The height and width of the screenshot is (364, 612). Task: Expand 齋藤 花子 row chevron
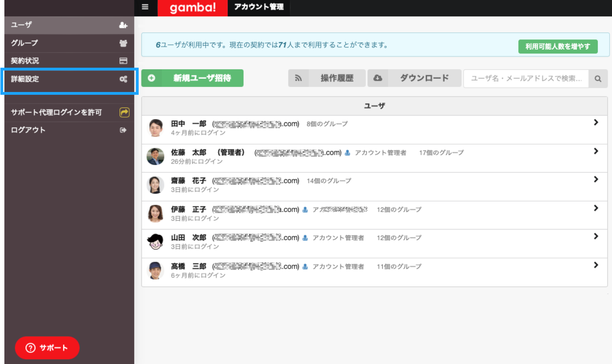596,179
